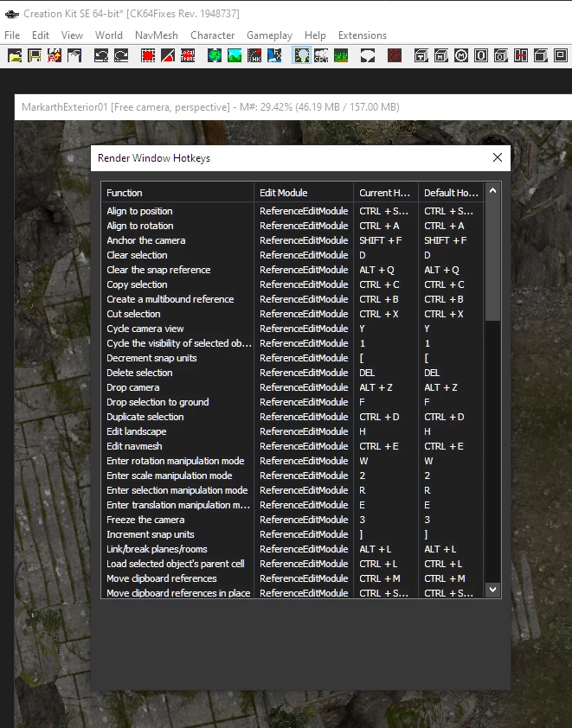This screenshot has height=728, width=572.
Task: Open the File menu
Action: pyautogui.click(x=12, y=35)
